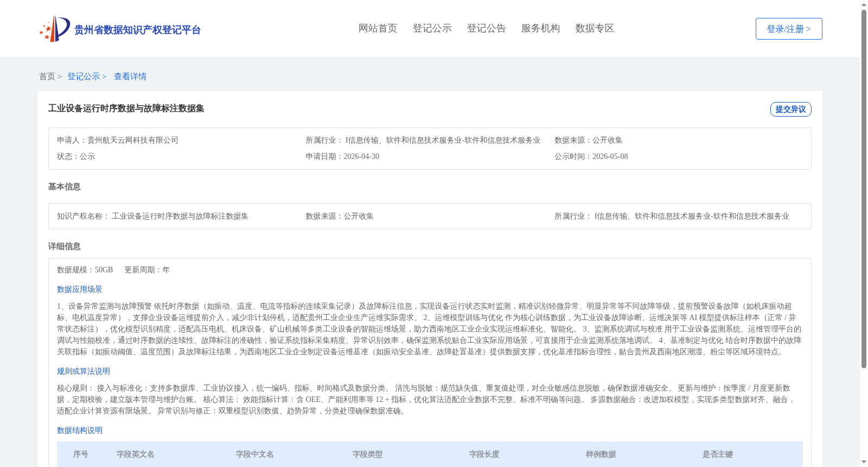Click the platform logo icon
Viewport: 868px width, 467px height.
55,29
